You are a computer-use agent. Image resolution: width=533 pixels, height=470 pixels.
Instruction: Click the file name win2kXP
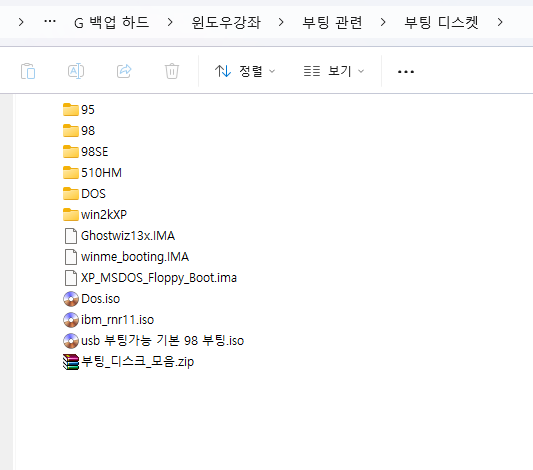pyautogui.click(x=104, y=214)
